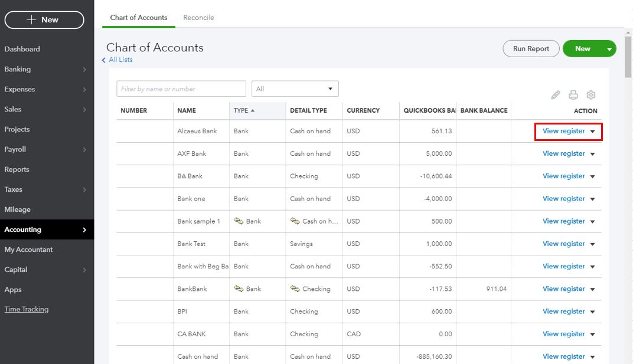The height and width of the screenshot is (364, 633).
Task: Click the bank feed icon beside Bank sample 1
Action: coord(239,221)
